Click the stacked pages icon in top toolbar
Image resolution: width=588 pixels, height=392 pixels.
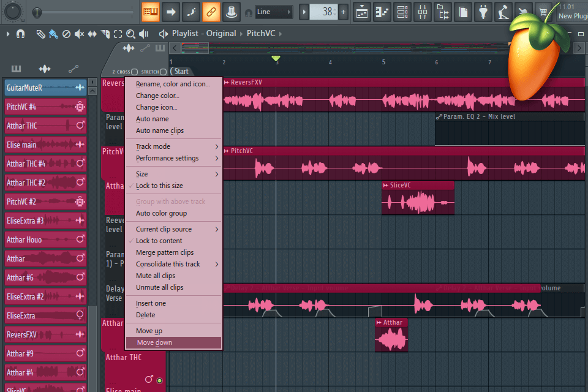(463, 12)
